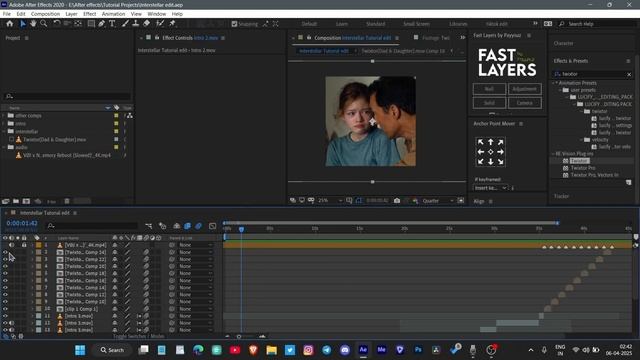Take a snapshot with camera icon

397,200
